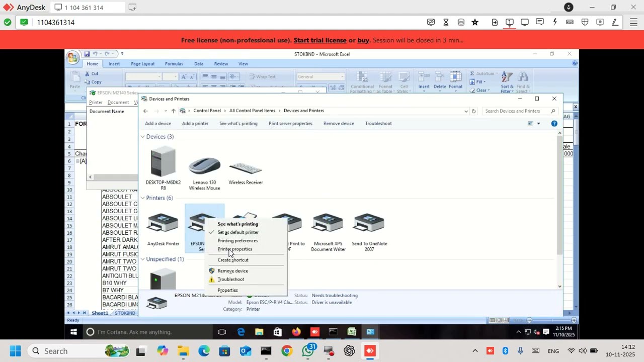Click Create shortcut in the context menu

click(x=233, y=260)
